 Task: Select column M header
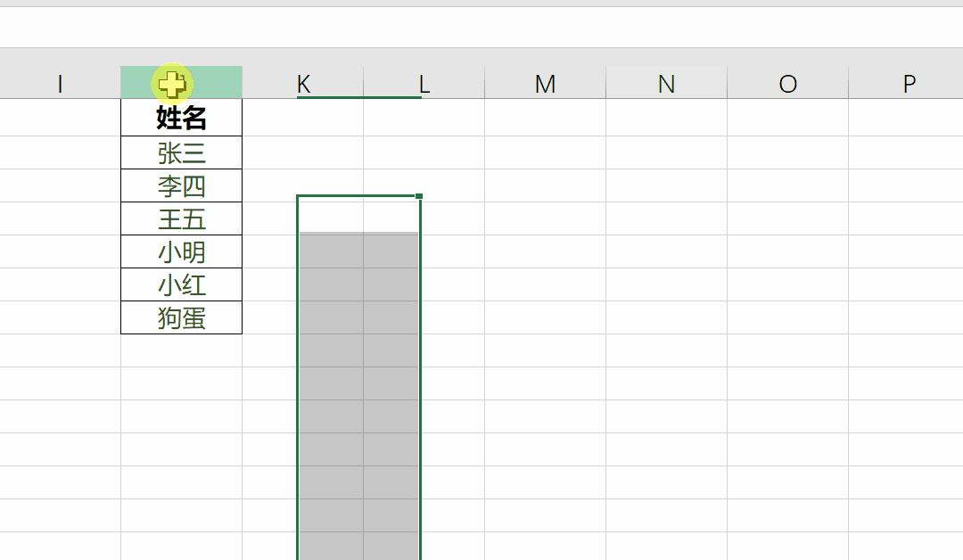545,84
